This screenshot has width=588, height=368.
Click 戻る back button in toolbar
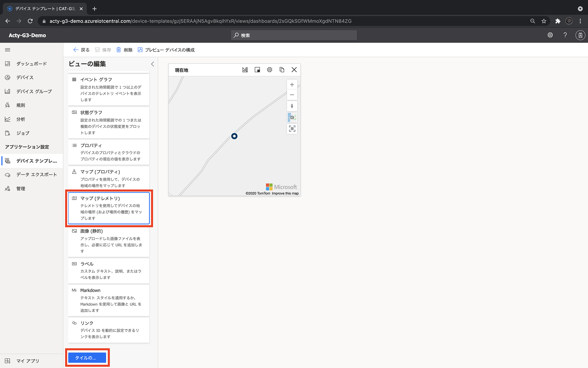point(81,50)
